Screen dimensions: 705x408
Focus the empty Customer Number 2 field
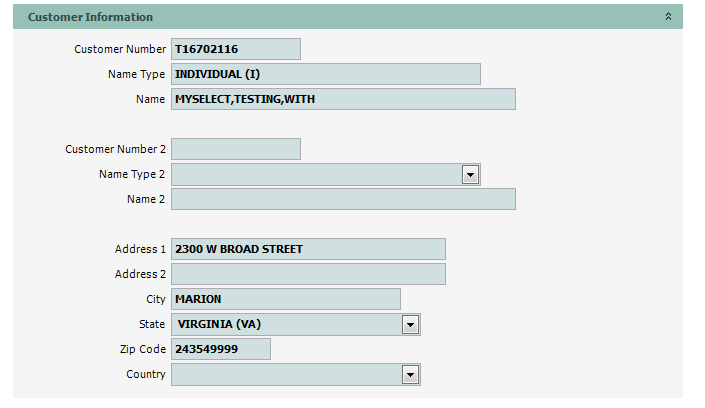pyautogui.click(x=235, y=149)
